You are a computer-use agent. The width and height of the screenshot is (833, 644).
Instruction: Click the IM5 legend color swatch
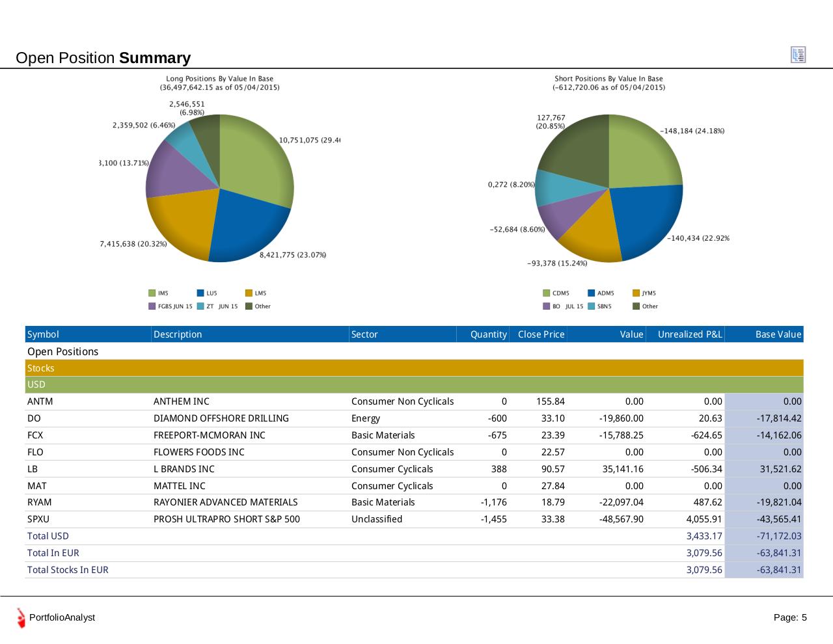coord(152,293)
